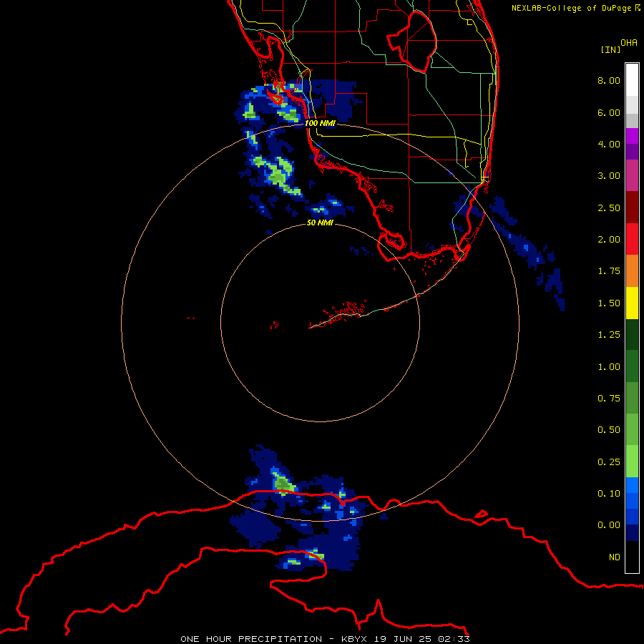644x644 pixels.
Task: Pick the pink swatch beside 3.00
Action: pos(632,176)
